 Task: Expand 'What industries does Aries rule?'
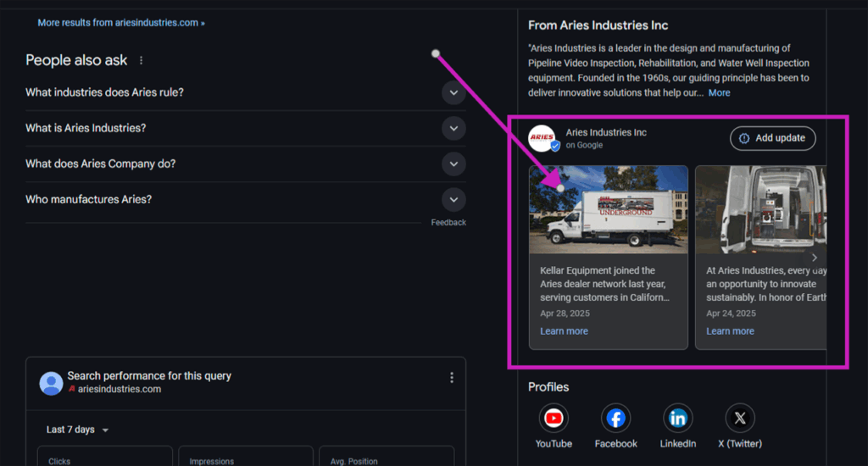(x=453, y=92)
